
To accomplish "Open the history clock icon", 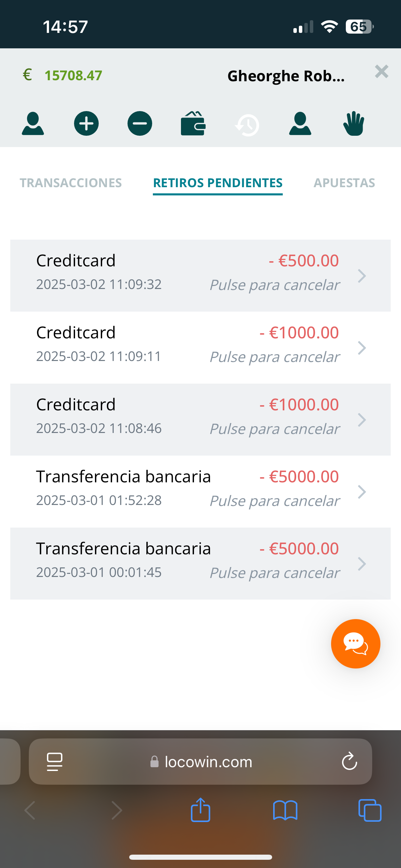I will (247, 125).
